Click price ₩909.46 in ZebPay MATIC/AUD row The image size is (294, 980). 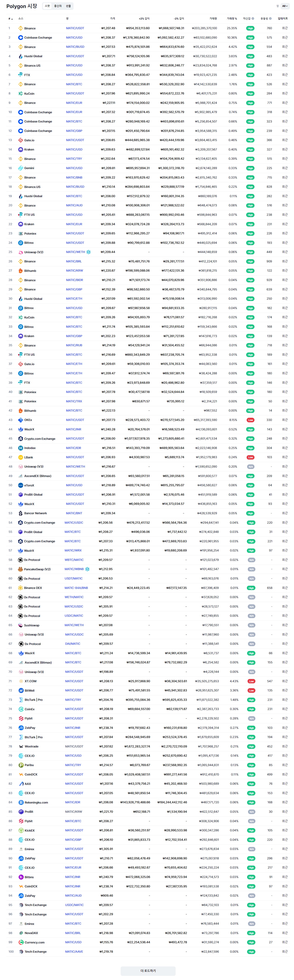coord(107,895)
